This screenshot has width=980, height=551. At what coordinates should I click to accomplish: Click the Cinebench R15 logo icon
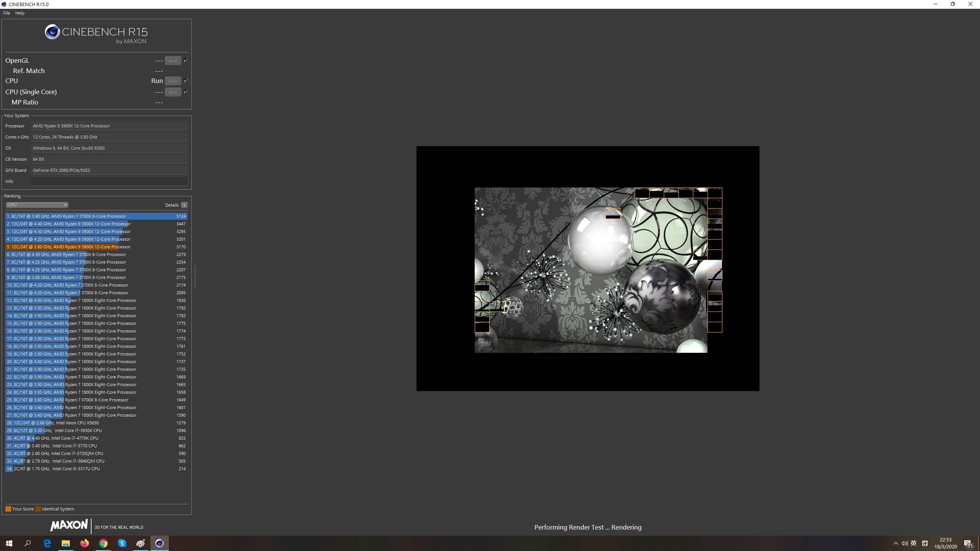coord(52,32)
